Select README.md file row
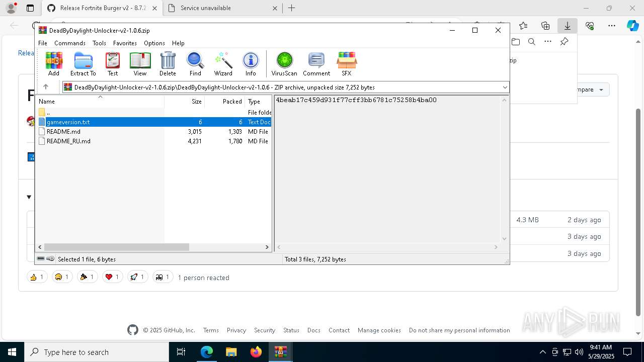Viewport: 644px width, 362px height. click(x=154, y=132)
